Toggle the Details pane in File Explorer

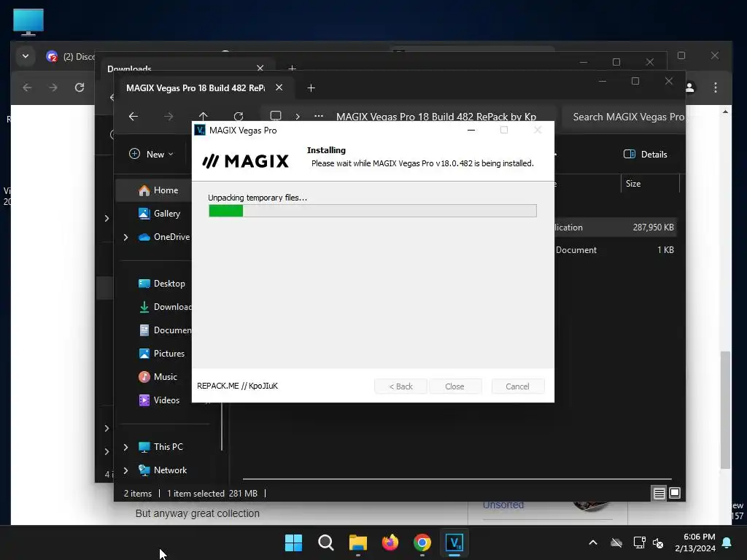pos(645,155)
